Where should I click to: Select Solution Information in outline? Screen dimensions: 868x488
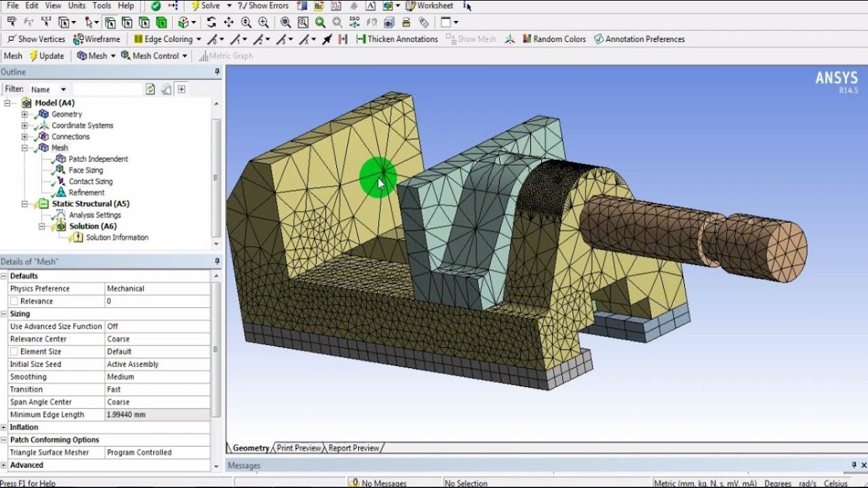click(x=117, y=237)
